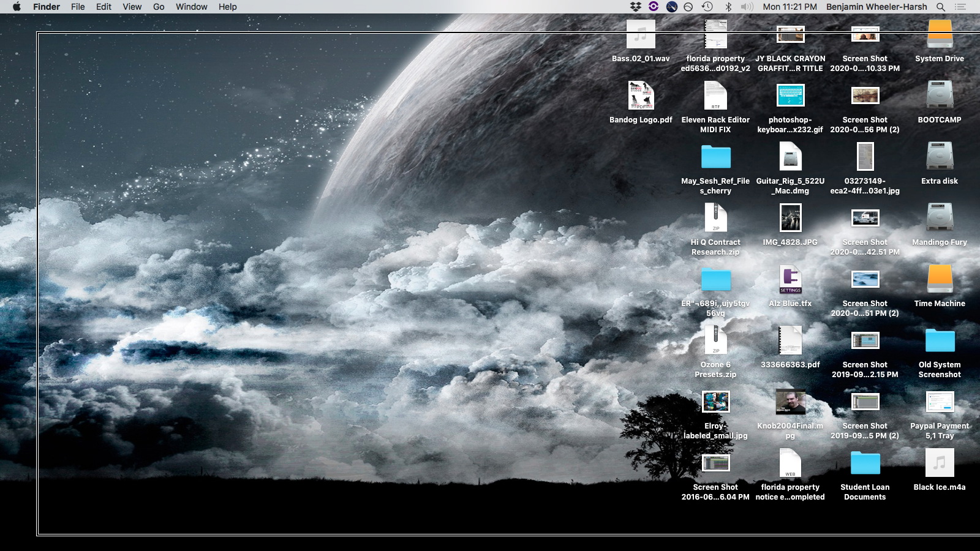Image resolution: width=980 pixels, height=551 pixels.
Task: Select florida property notice e...ompleted
Action: tap(790, 463)
